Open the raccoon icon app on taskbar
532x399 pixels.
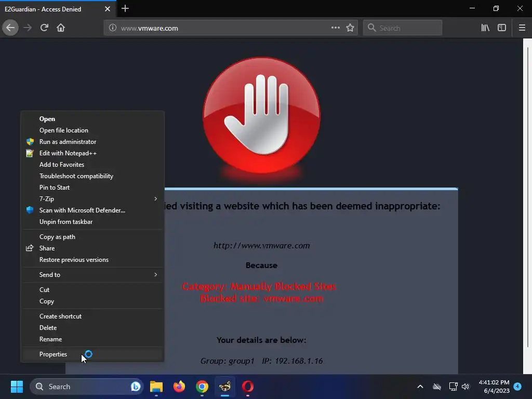click(x=224, y=387)
